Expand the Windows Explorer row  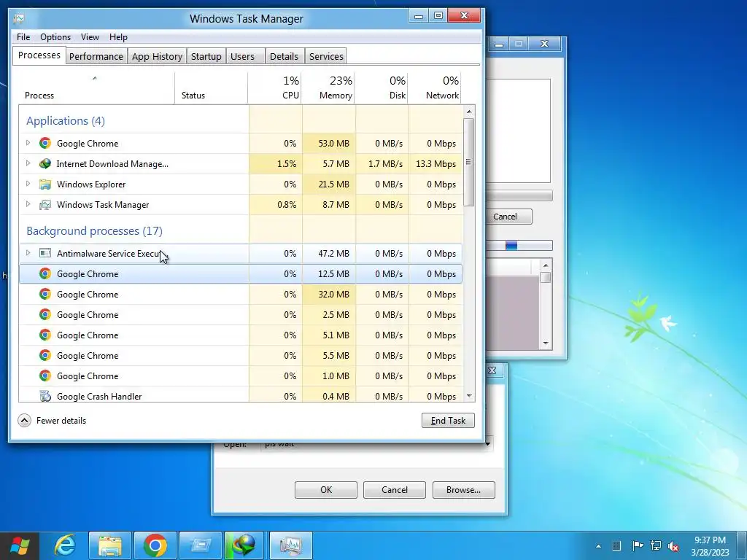[28, 184]
